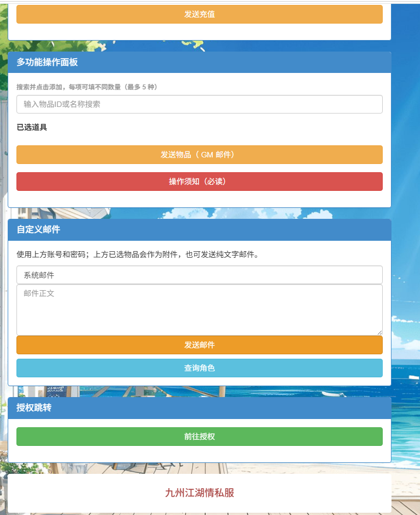Click the 多功能操作面板 panel header
The width and height of the screenshot is (420, 515).
click(x=200, y=62)
